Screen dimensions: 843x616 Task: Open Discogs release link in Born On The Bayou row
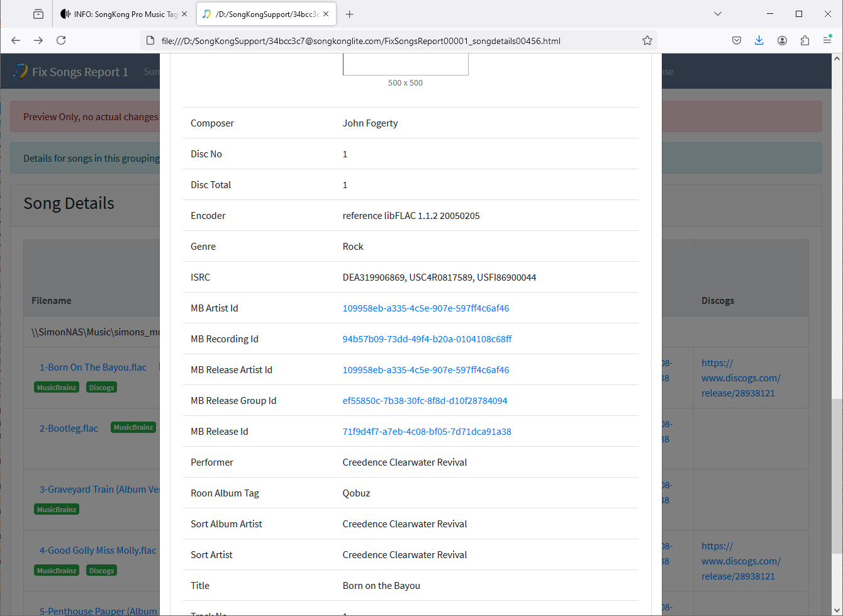(741, 378)
